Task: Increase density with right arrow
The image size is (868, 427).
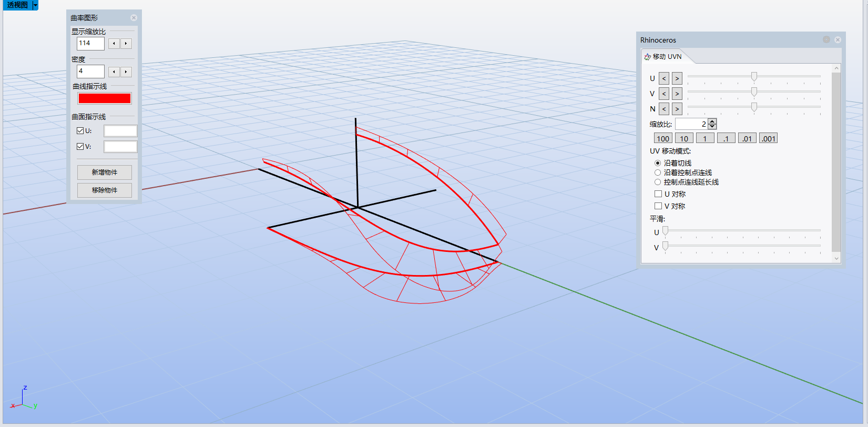Action: point(126,72)
